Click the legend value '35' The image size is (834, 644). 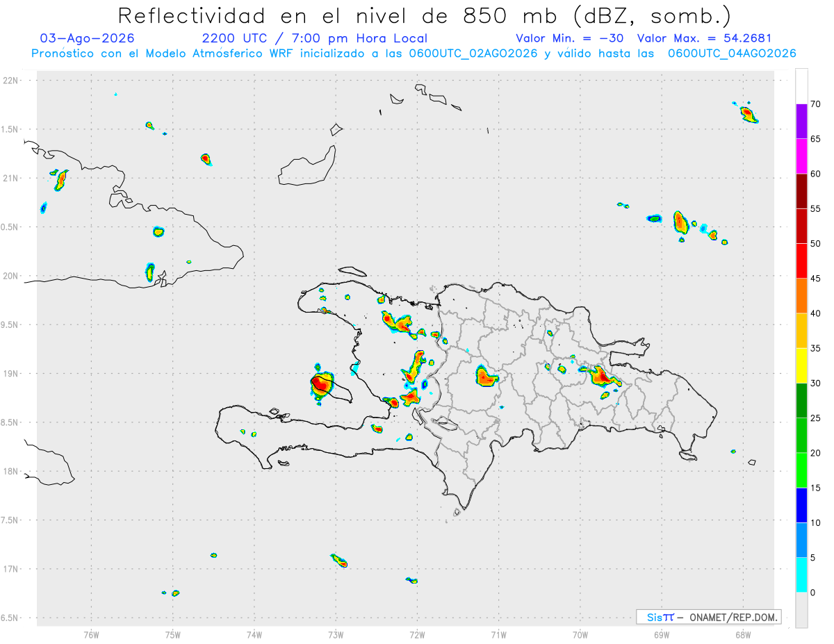[x=815, y=349]
